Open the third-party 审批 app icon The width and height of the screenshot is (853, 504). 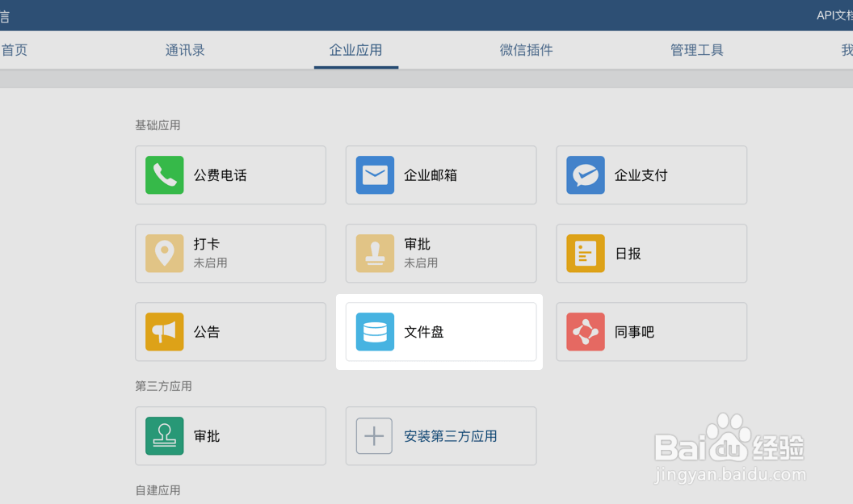[x=164, y=435]
